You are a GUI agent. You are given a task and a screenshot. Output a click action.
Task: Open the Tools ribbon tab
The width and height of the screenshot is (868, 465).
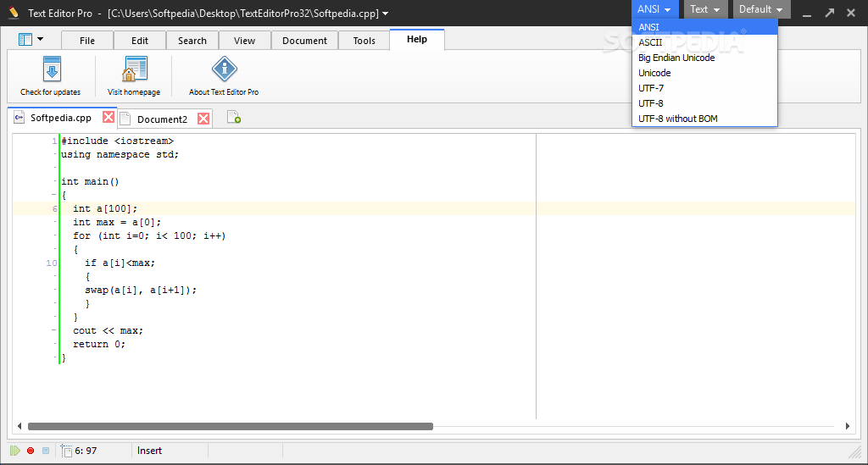[364, 41]
